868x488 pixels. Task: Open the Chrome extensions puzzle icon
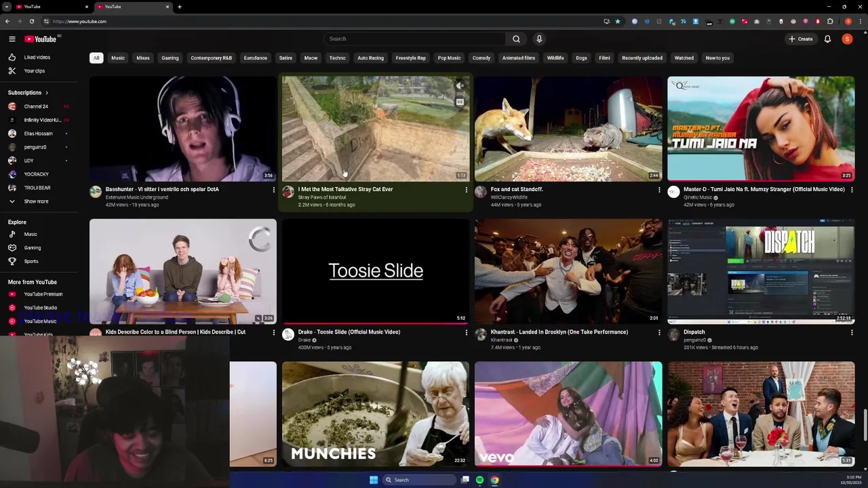tap(829, 21)
